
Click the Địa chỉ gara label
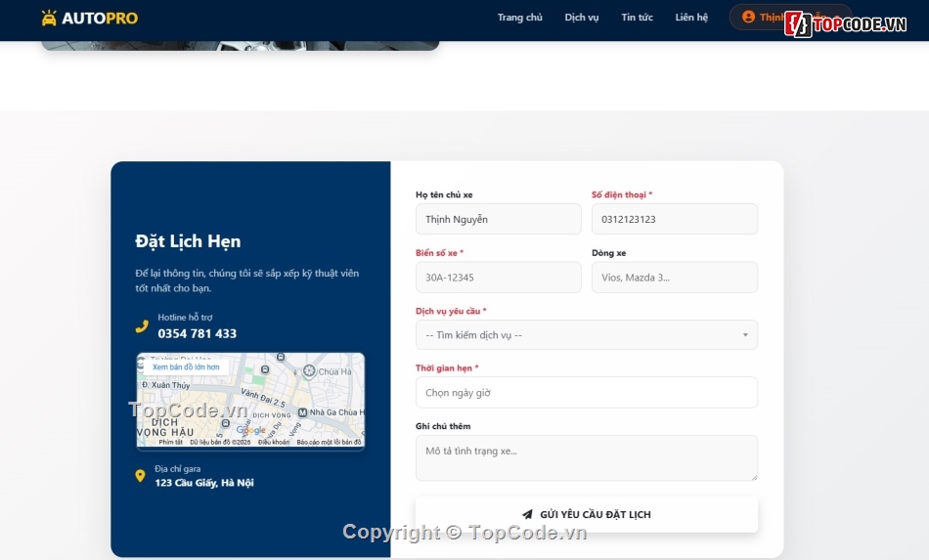click(x=178, y=469)
